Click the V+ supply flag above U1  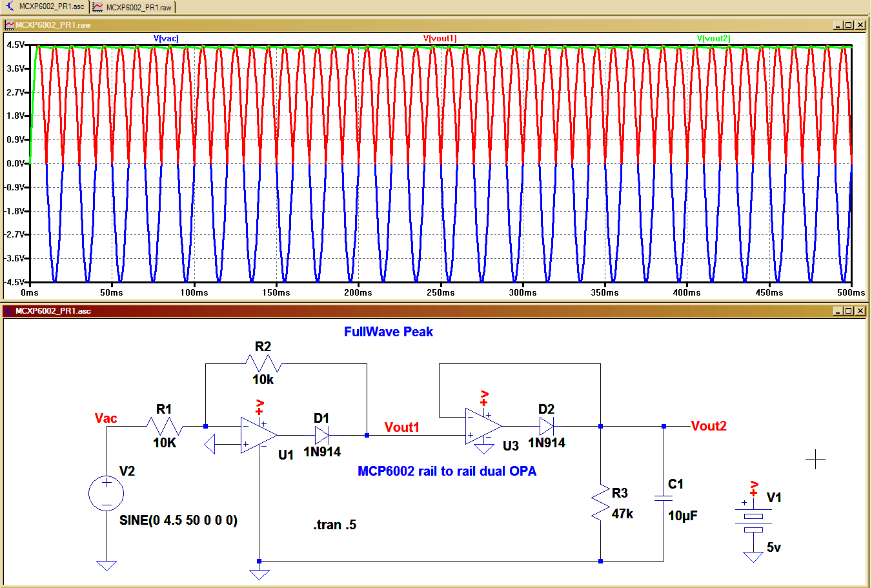point(259,407)
